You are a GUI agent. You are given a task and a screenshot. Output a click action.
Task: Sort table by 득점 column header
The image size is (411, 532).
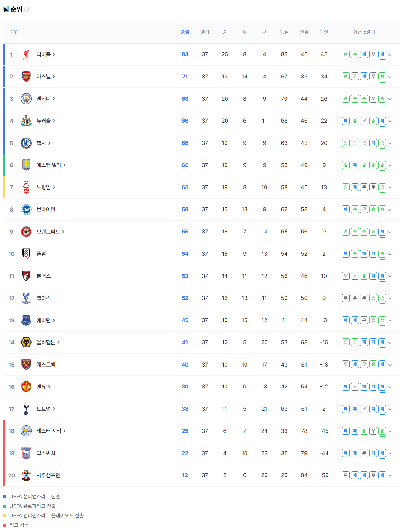coord(284,32)
